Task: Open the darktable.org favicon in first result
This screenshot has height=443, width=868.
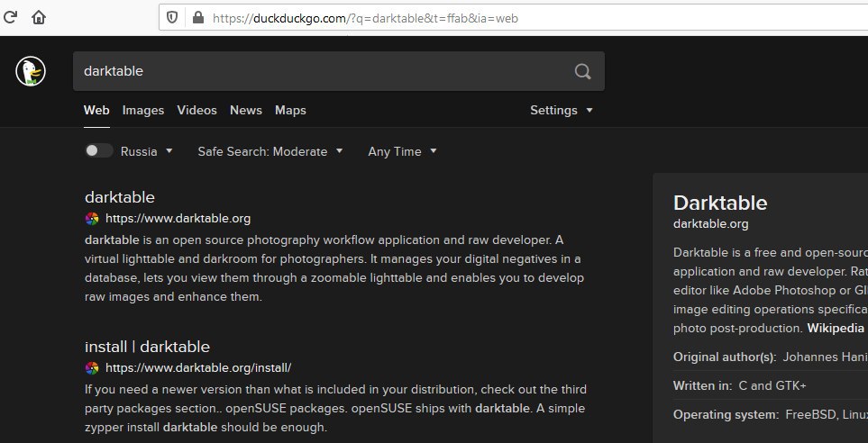Action: (x=92, y=219)
